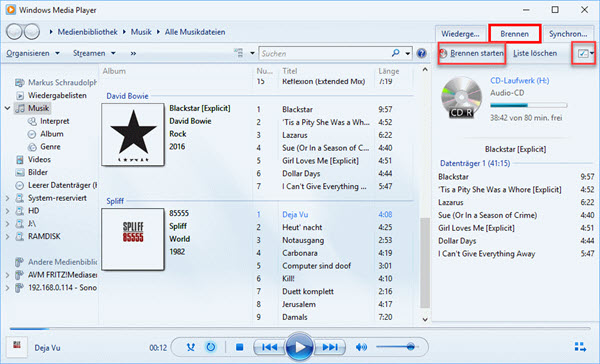The height and width of the screenshot is (364, 600).
Task: Toggle repeat playback
Action: tap(211, 347)
